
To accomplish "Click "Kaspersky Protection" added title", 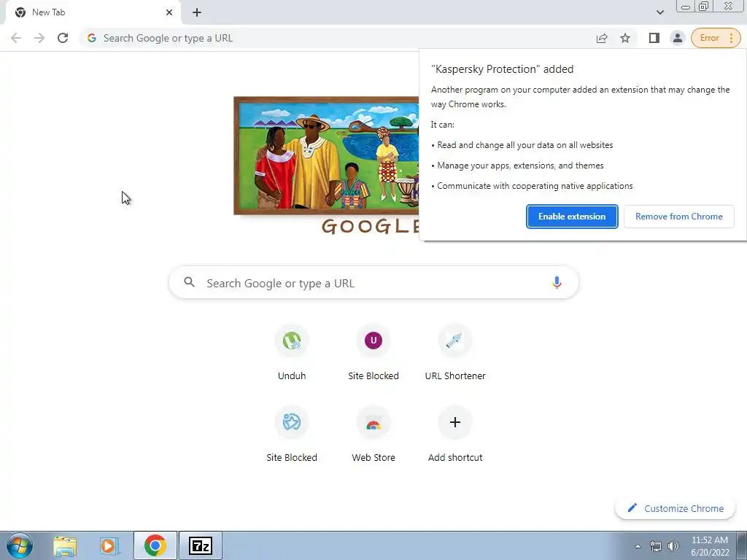I will coord(502,69).
